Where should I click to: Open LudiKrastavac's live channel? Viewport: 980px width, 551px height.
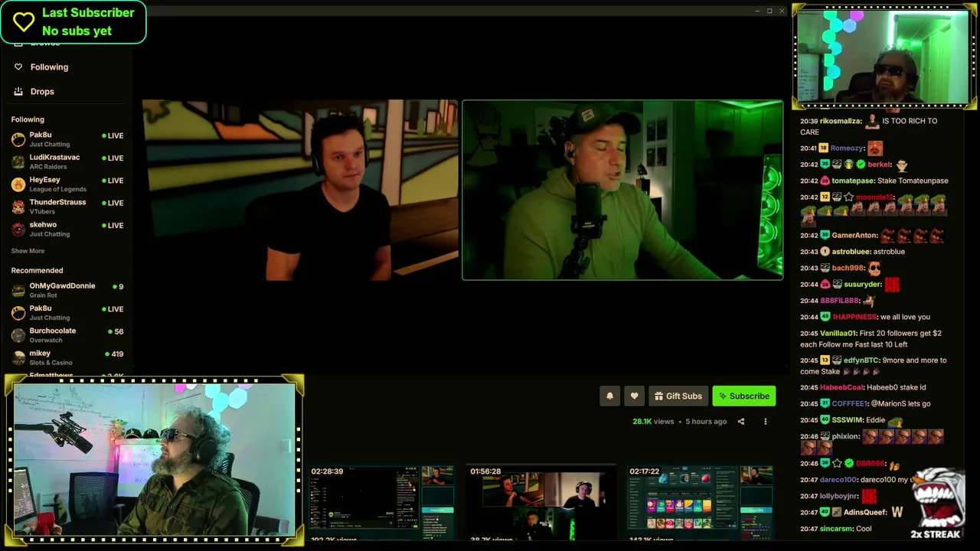pyautogui.click(x=67, y=161)
